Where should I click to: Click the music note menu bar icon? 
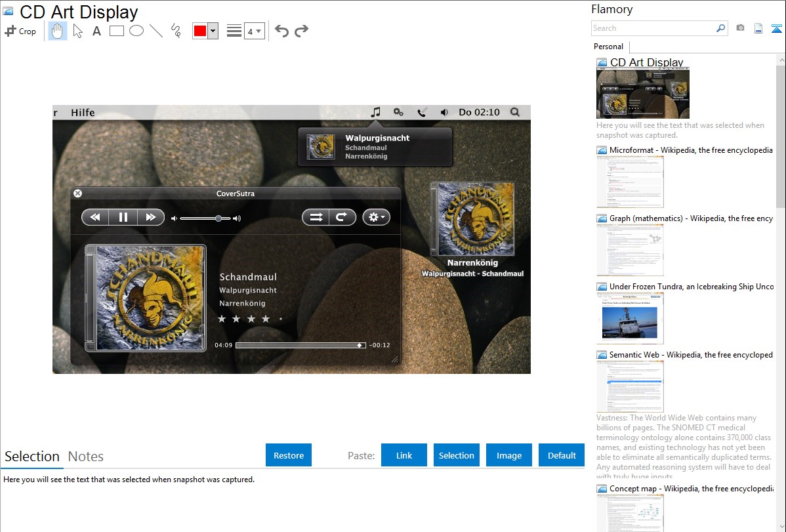[x=375, y=112]
